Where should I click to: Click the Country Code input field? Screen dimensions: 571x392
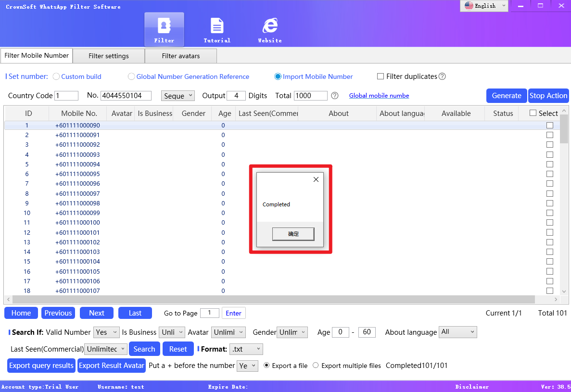[x=66, y=96]
